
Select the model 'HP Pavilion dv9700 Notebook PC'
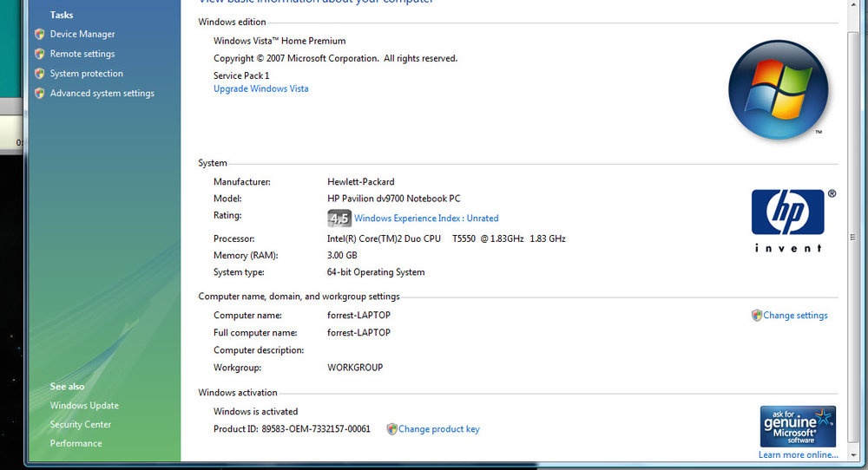click(x=393, y=199)
